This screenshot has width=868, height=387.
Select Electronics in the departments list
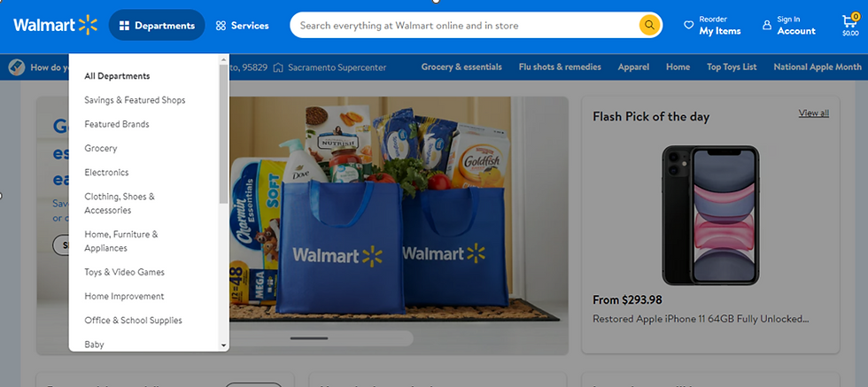tap(106, 172)
